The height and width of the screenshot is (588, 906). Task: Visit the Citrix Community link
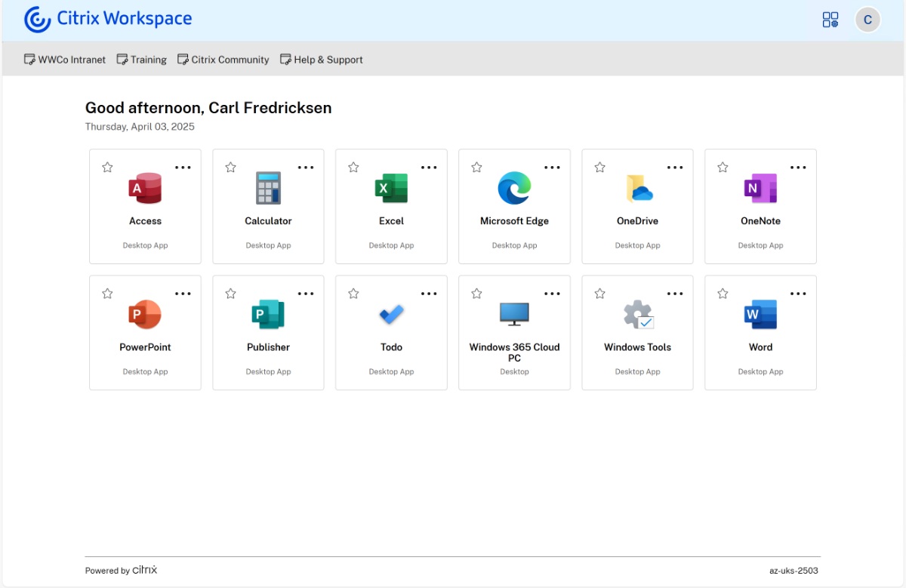pos(223,60)
